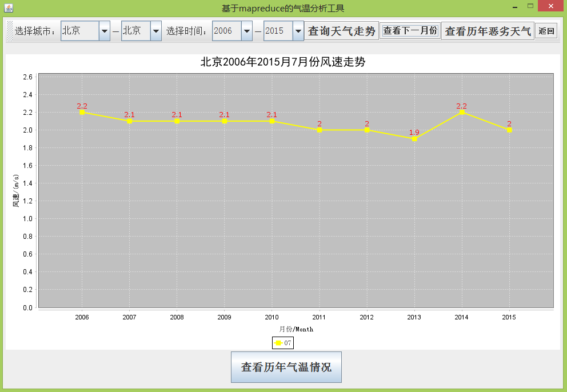The height and width of the screenshot is (392, 567).
Task: Click the 2012 data point marker
Action: pos(367,130)
